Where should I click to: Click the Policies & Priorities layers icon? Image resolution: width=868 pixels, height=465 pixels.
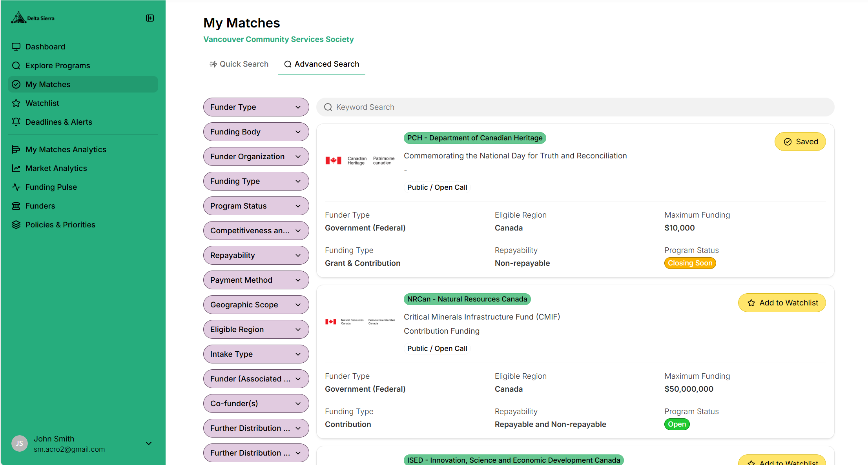(x=16, y=225)
